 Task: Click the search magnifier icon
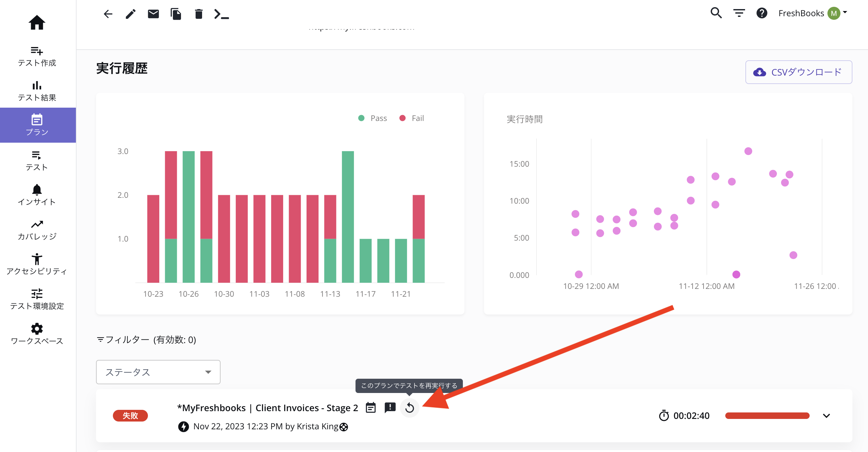pos(716,13)
